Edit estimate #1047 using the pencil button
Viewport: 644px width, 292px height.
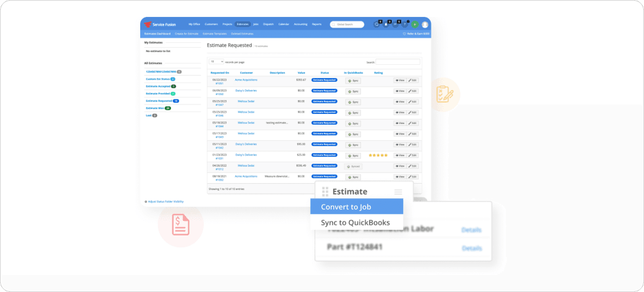413,102
